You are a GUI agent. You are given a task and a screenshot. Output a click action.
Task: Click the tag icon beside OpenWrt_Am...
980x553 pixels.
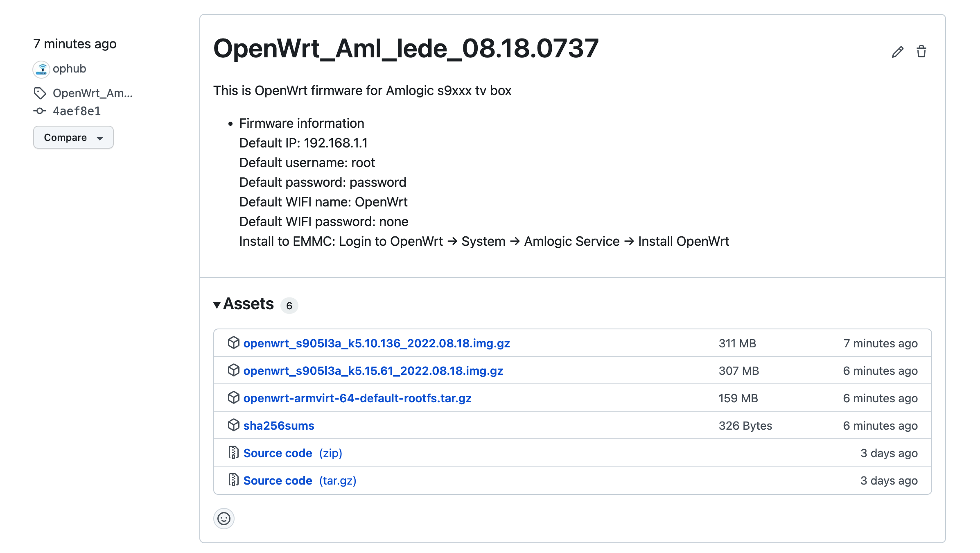(40, 93)
